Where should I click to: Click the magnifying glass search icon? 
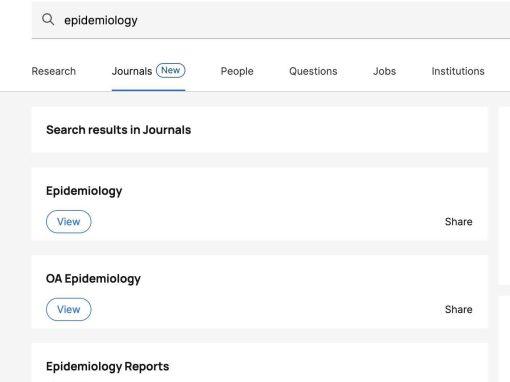pyautogui.click(x=48, y=20)
